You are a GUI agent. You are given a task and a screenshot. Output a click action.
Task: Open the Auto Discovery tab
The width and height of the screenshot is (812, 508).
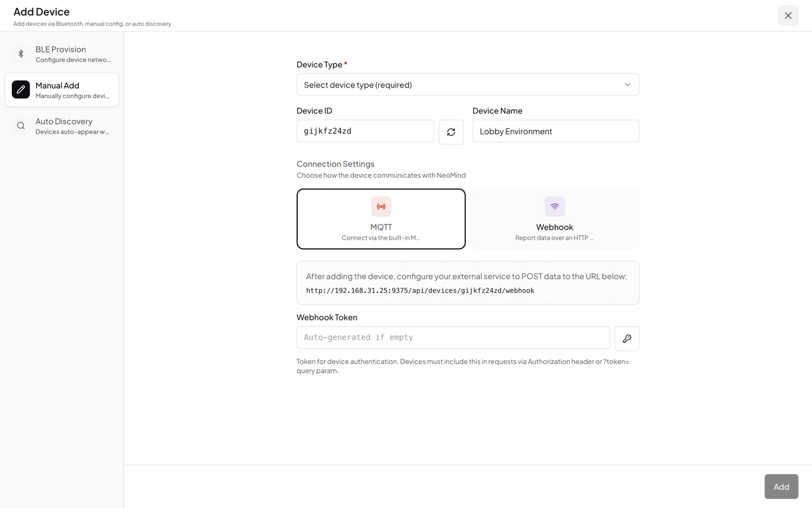[x=62, y=126]
